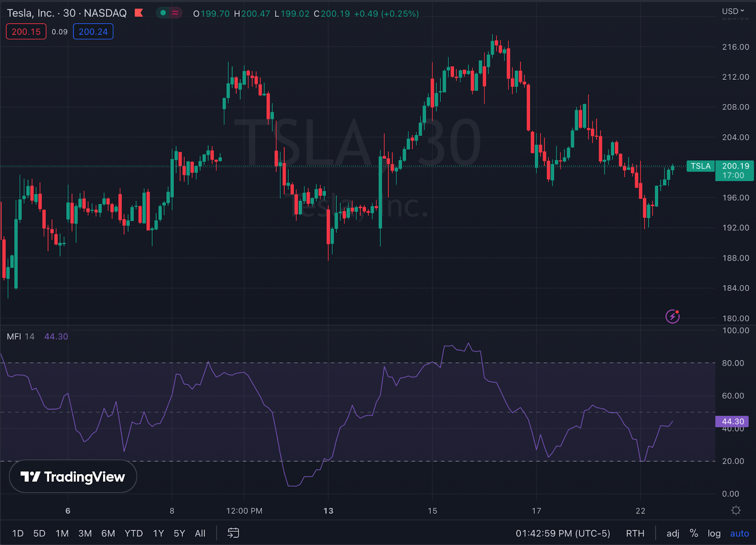Open the RTH session selector

[x=635, y=533]
